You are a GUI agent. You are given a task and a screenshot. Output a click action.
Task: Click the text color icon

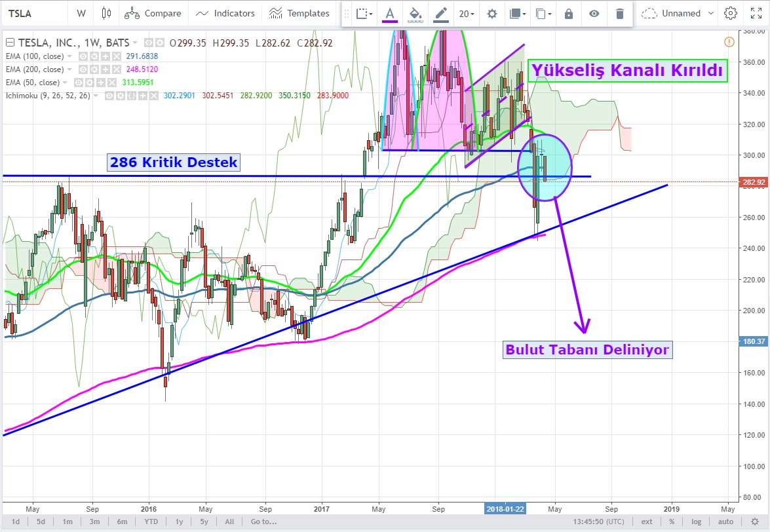pos(390,14)
